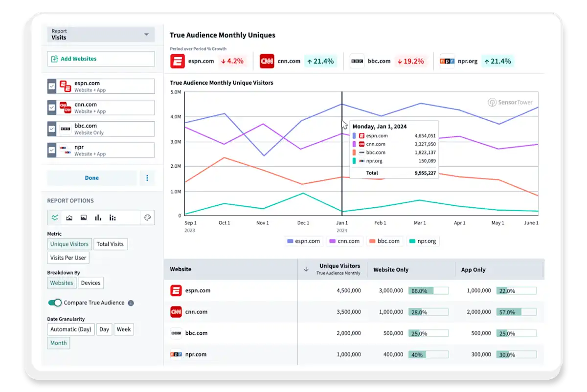Viewport: 587px width, 392px height.
Task: Click bbc.com row logo in table
Action: coord(176,333)
